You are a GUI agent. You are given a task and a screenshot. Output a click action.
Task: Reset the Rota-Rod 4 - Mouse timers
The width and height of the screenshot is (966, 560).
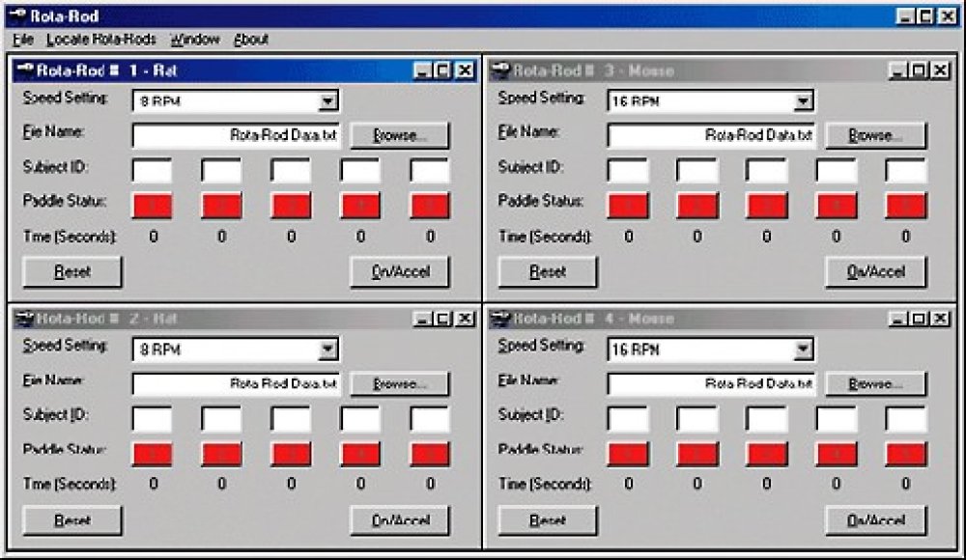click(x=548, y=520)
